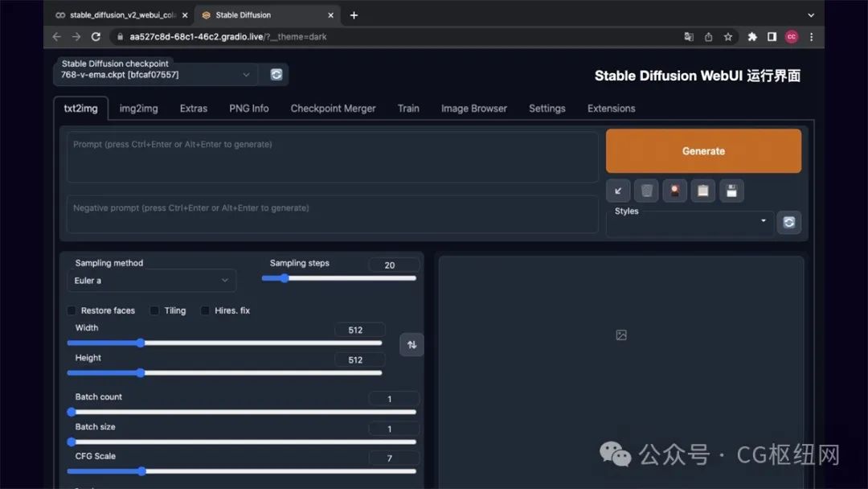
Task: Click into the Prompt text box
Action: click(332, 158)
